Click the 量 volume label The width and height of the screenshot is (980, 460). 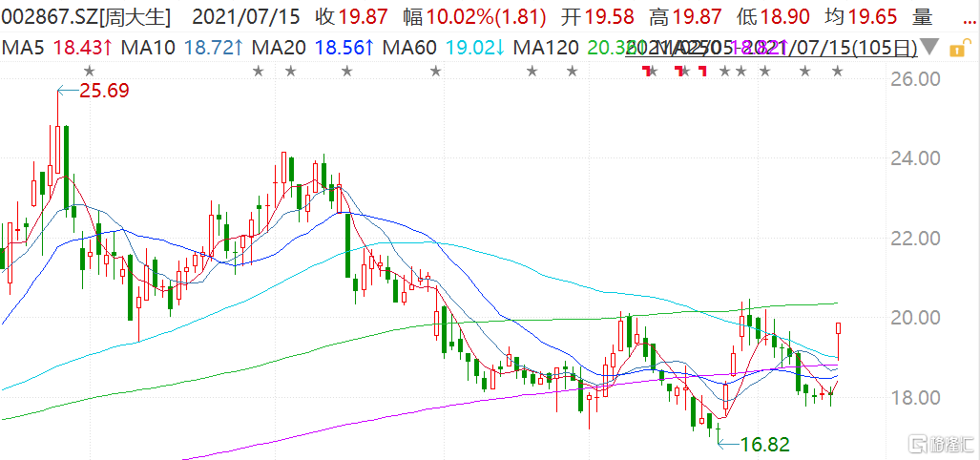click(923, 17)
